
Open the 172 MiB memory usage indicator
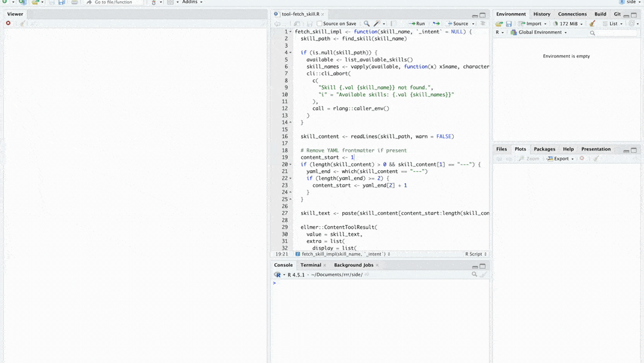tap(568, 24)
